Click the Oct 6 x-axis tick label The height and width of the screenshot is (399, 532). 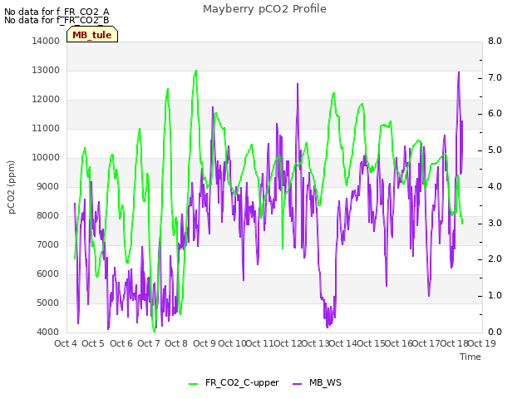coord(121,343)
